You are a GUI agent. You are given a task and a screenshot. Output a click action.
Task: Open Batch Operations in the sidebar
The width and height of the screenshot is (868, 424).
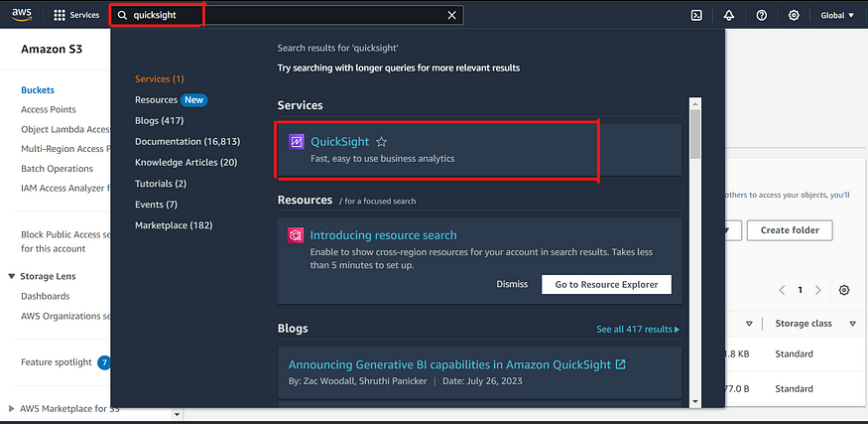pyautogui.click(x=57, y=169)
